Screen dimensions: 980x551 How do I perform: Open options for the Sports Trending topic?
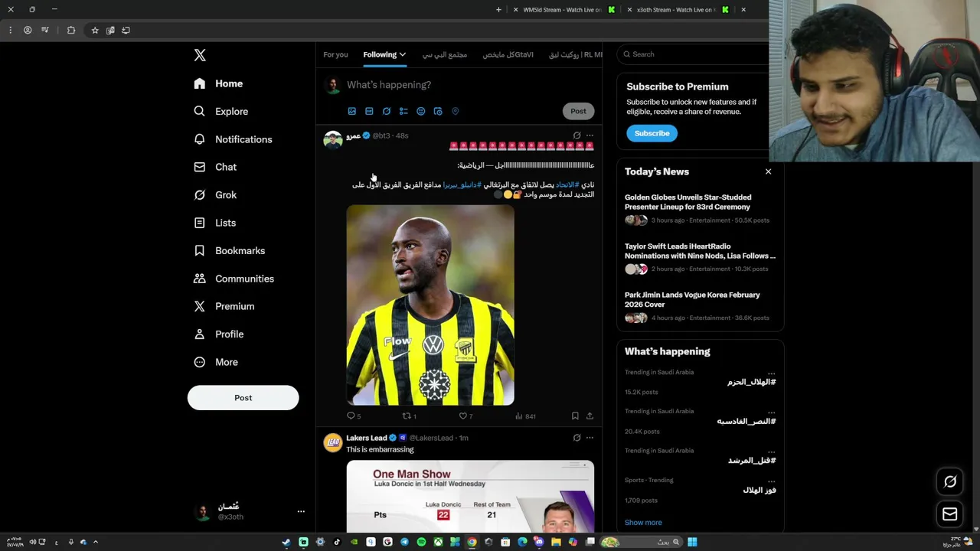pos(771,481)
